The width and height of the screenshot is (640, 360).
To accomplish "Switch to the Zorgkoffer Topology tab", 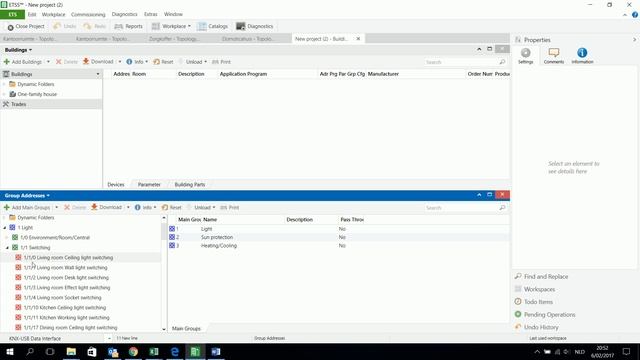I will tap(174, 39).
